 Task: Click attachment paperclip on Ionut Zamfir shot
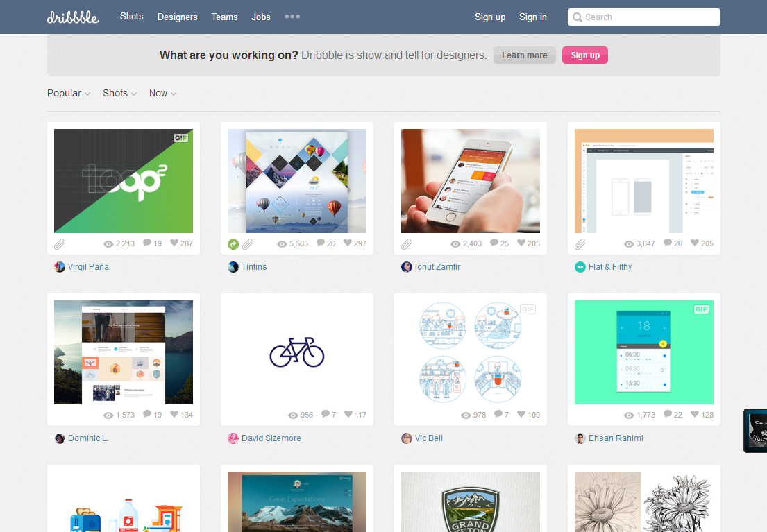pyautogui.click(x=407, y=243)
